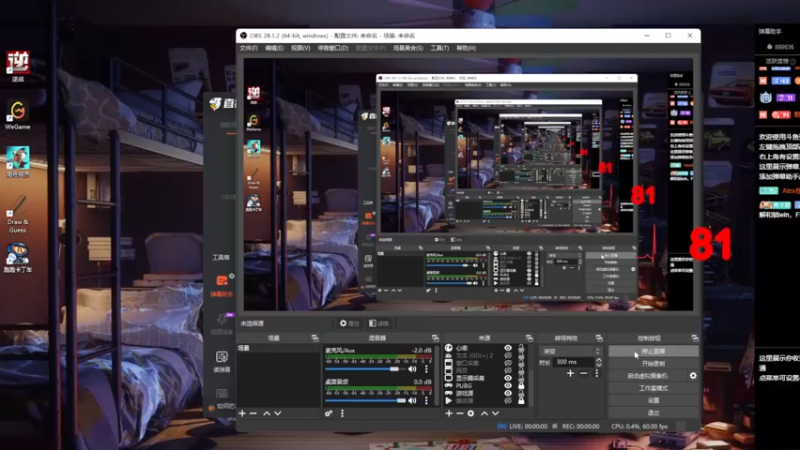Viewport: 800px width, 450px height.
Task: Show the 文本 (GDI+) 2 source
Action: 508,356
